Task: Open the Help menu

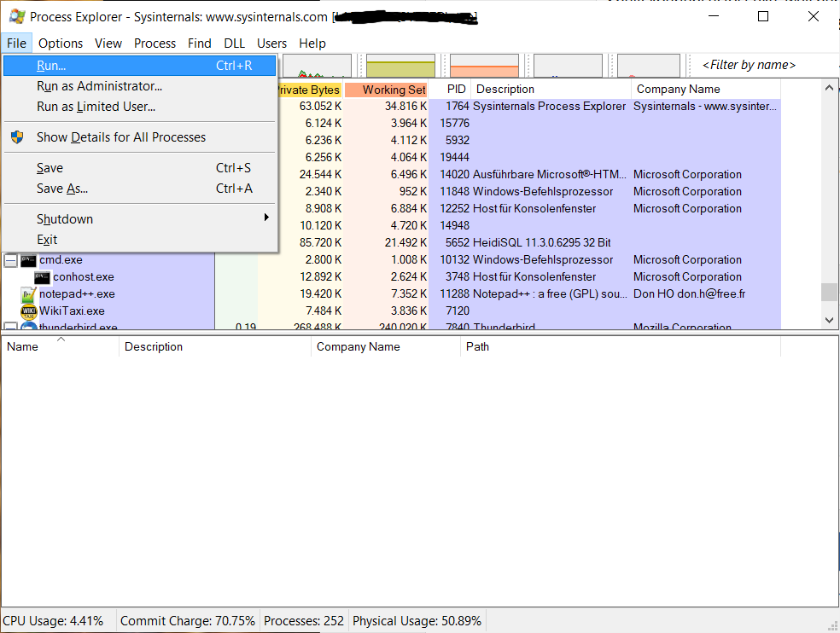Action: [312, 44]
